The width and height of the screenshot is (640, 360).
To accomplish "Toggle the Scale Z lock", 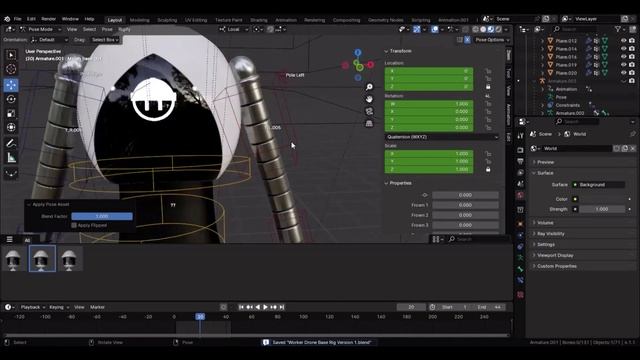I will (x=488, y=169).
